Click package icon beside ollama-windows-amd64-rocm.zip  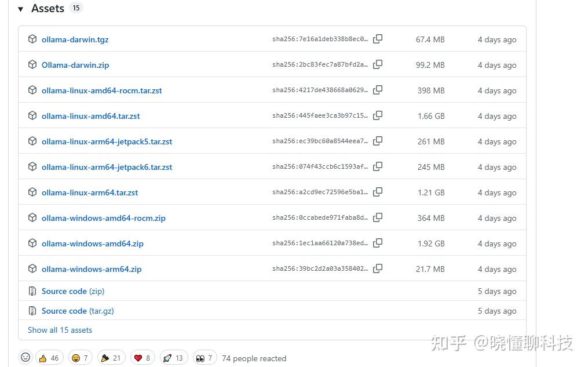pyautogui.click(x=32, y=217)
